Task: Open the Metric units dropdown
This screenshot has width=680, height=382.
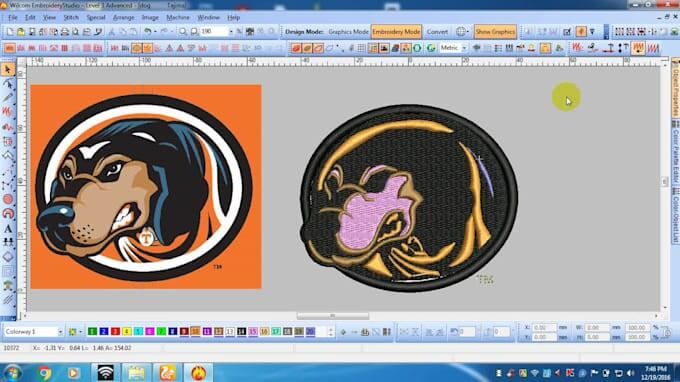Action: coord(464,48)
